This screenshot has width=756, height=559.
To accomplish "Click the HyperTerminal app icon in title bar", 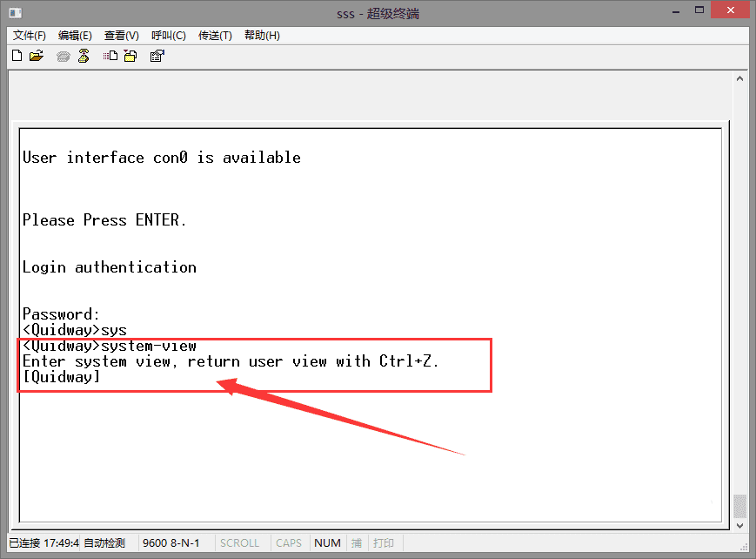I will (15, 13).
